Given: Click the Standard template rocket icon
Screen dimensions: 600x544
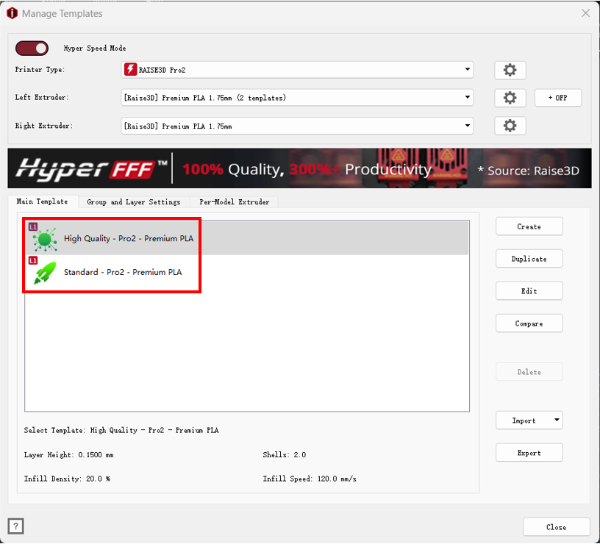Looking at the screenshot, I should [45, 272].
